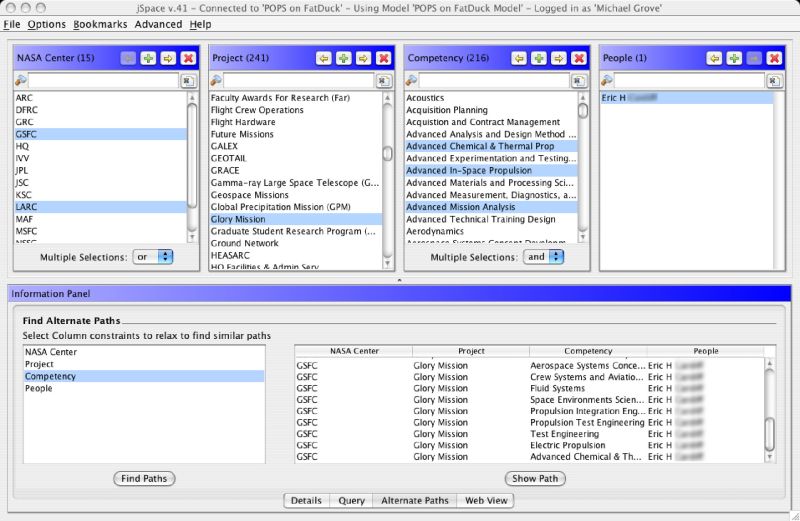Clear the Project search field using clear icon

tap(383, 80)
